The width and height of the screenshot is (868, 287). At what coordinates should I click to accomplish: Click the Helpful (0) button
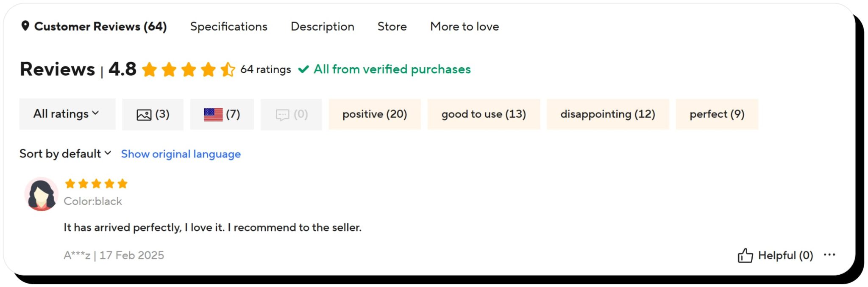pyautogui.click(x=785, y=255)
